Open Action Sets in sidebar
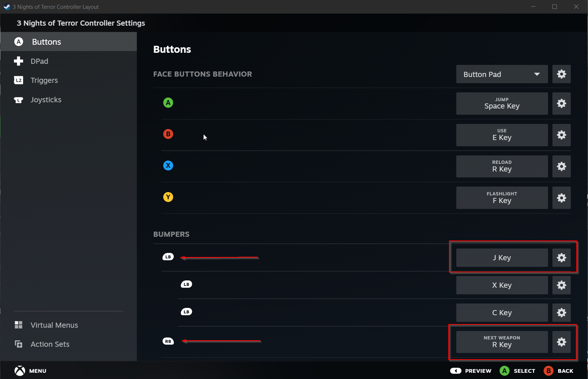 pos(50,344)
